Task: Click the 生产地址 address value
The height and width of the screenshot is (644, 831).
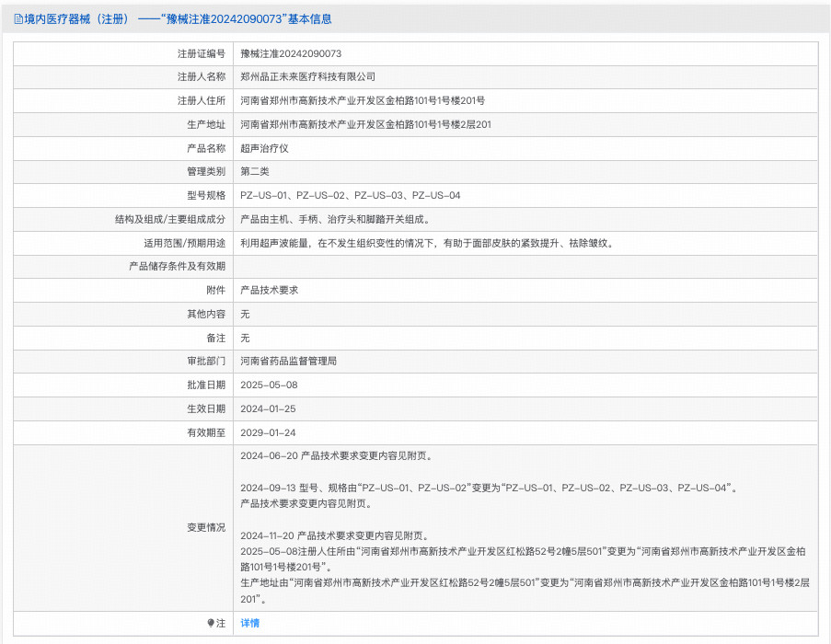Action: click(x=365, y=124)
